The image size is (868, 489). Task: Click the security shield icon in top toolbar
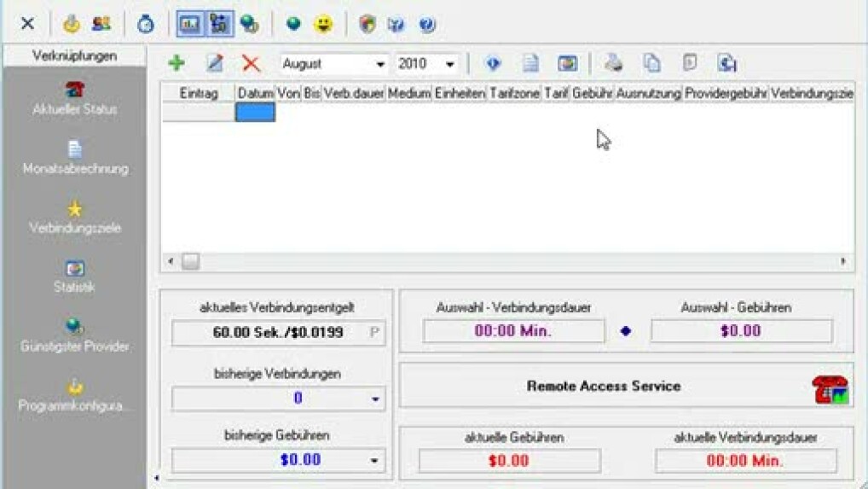click(367, 24)
